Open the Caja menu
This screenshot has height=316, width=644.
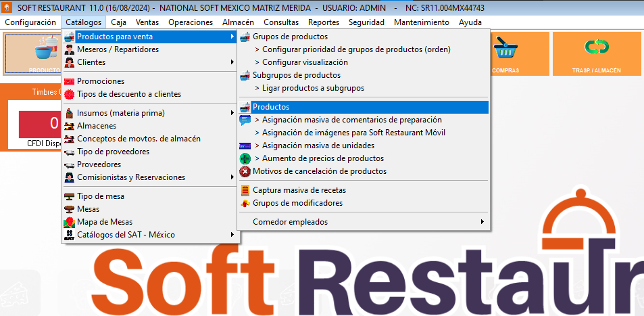coord(119,22)
